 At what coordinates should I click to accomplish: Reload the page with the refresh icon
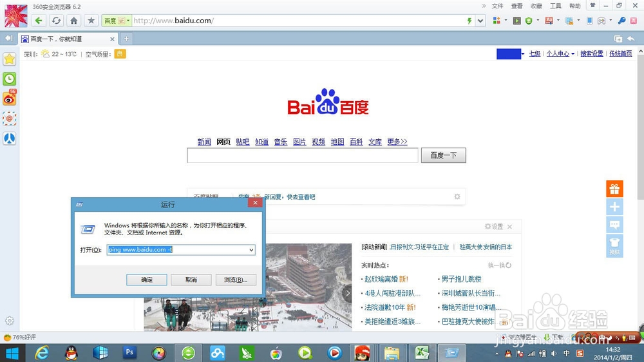coord(56,21)
